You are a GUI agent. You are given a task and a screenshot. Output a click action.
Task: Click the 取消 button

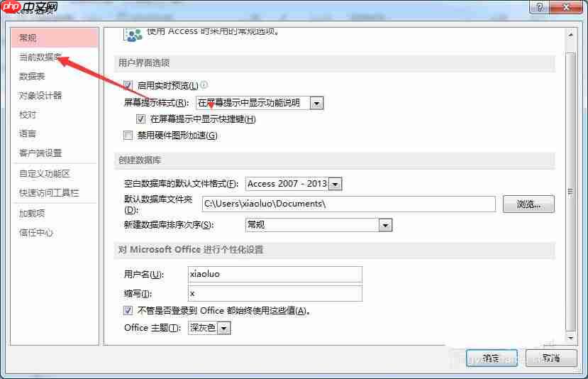pyautogui.click(x=551, y=358)
